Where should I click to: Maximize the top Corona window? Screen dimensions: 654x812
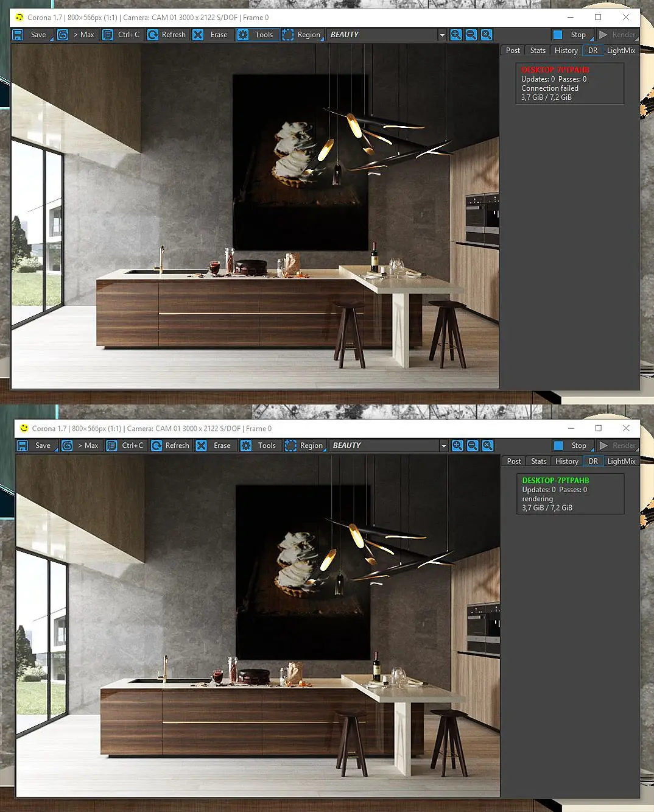coord(598,17)
